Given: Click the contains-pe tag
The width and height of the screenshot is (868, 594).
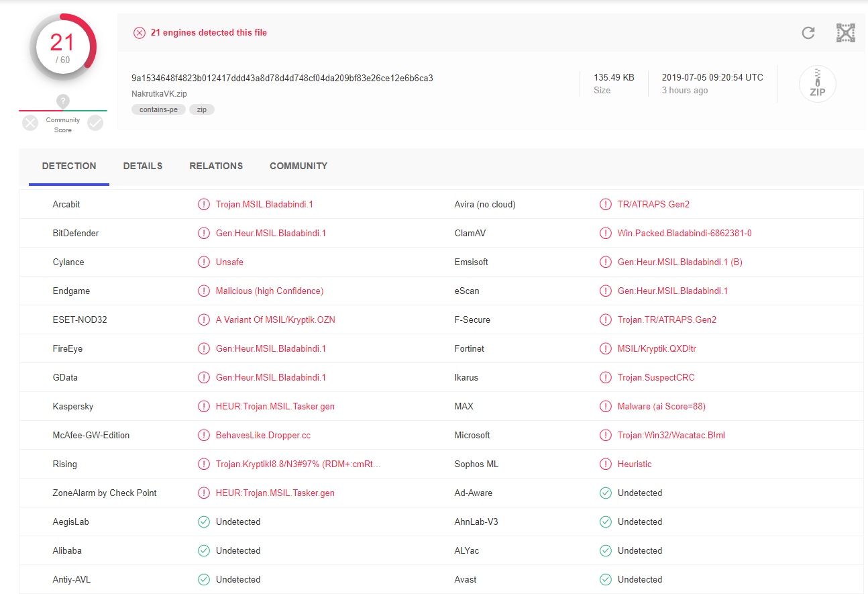Looking at the screenshot, I should 158,109.
